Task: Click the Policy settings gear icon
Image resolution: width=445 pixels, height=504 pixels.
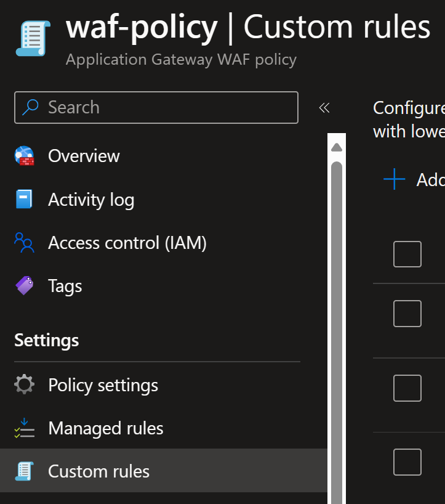Action: tap(24, 385)
